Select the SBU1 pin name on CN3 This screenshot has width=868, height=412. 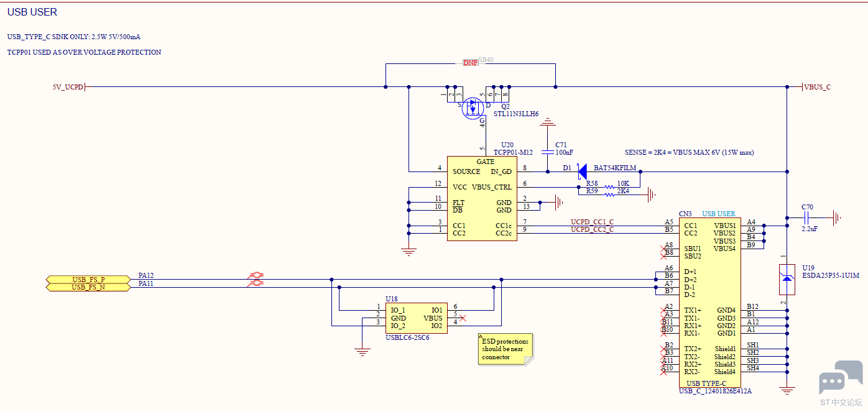(x=693, y=249)
